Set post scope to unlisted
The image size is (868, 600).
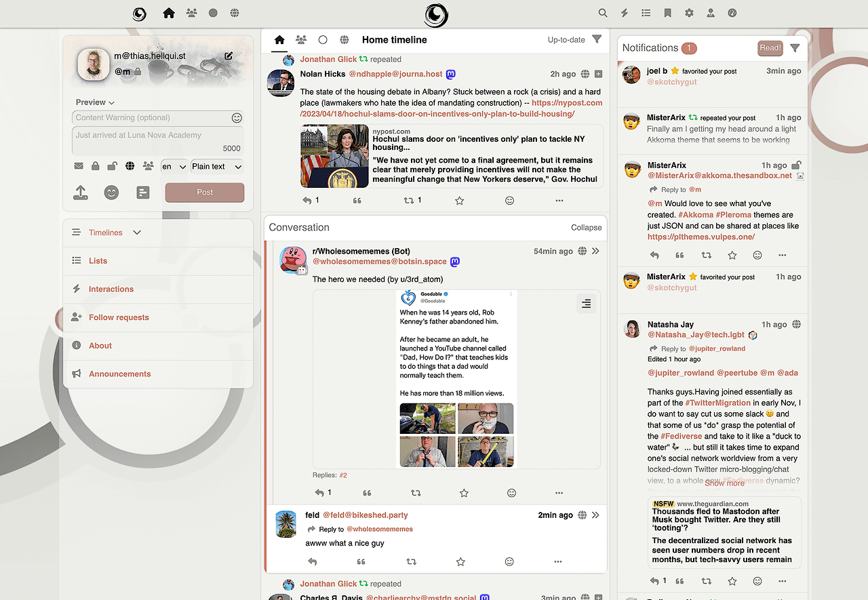(113, 167)
